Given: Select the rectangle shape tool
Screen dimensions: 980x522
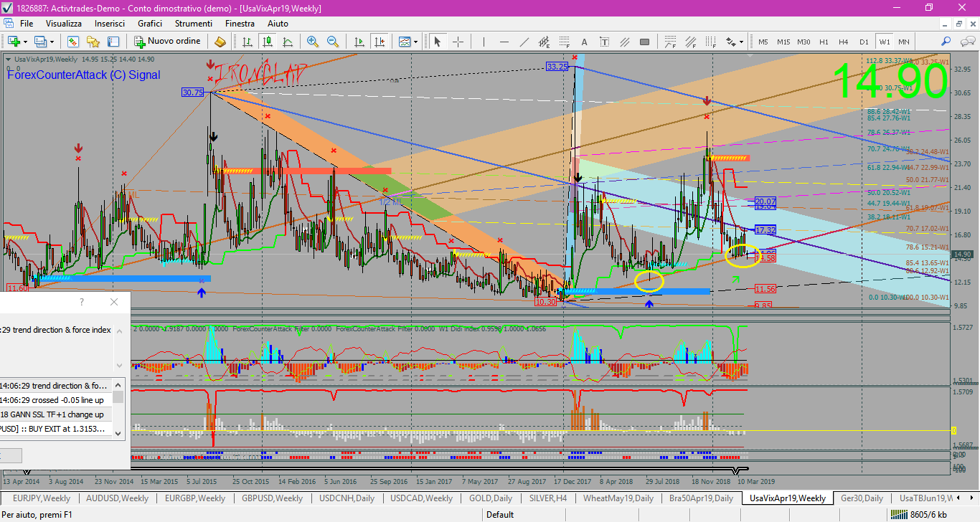Looking at the screenshot, I should tap(644, 42).
